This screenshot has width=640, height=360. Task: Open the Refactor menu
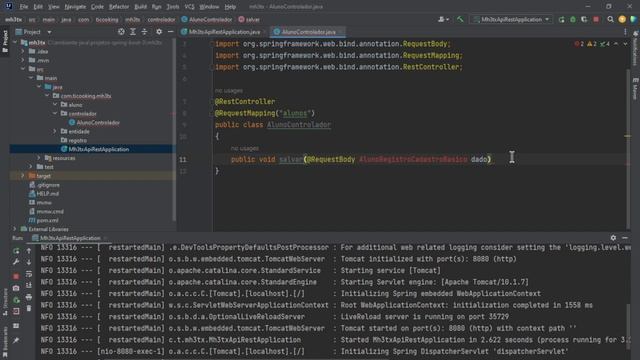(119, 7)
